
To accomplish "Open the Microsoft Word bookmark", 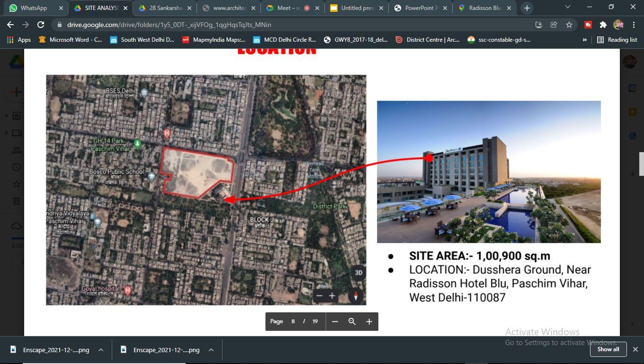I will [x=71, y=40].
